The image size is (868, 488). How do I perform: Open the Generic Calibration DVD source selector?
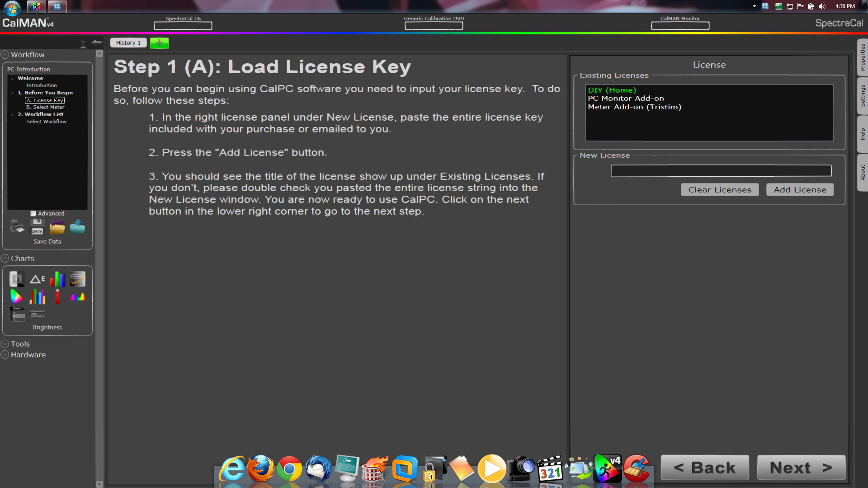point(434,26)
